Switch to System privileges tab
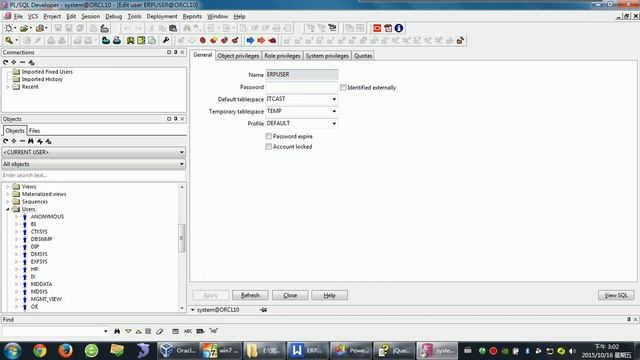Viewport: 640px width, 360px height. [x=327, y=56]
